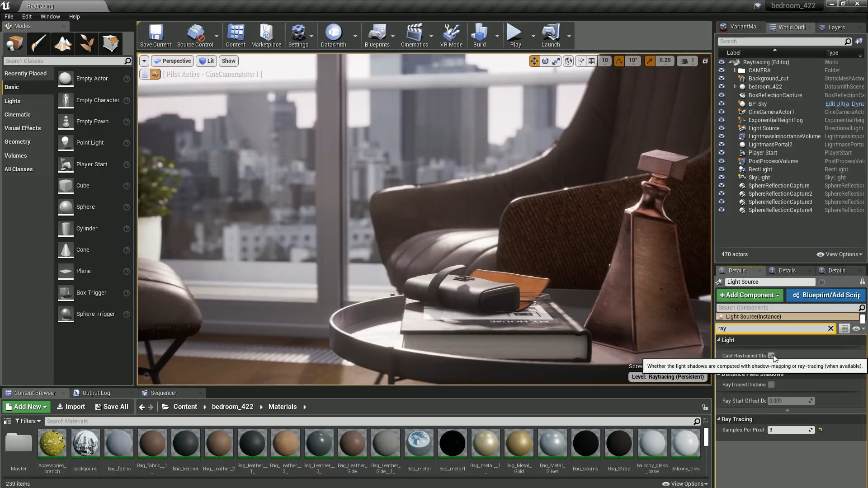This screenshot has width=868, height=488.
Task: Select the Bag_leather material thumbnail
Action: [x=185, y=443]
